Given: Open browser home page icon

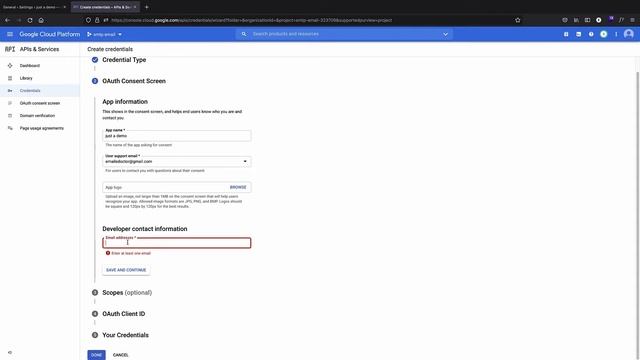Looking at the screenshot, I should (41, 20).
